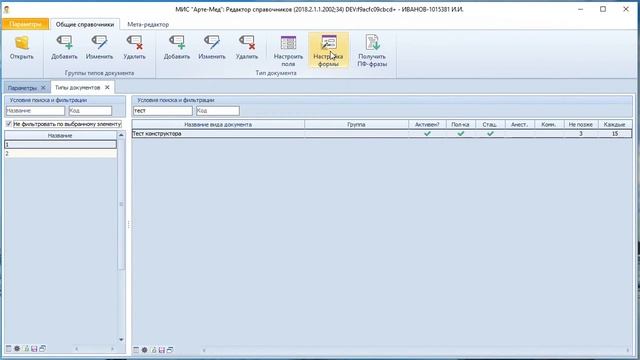Select row 1 in left list

pyautogui.click(x=60, y=144)
